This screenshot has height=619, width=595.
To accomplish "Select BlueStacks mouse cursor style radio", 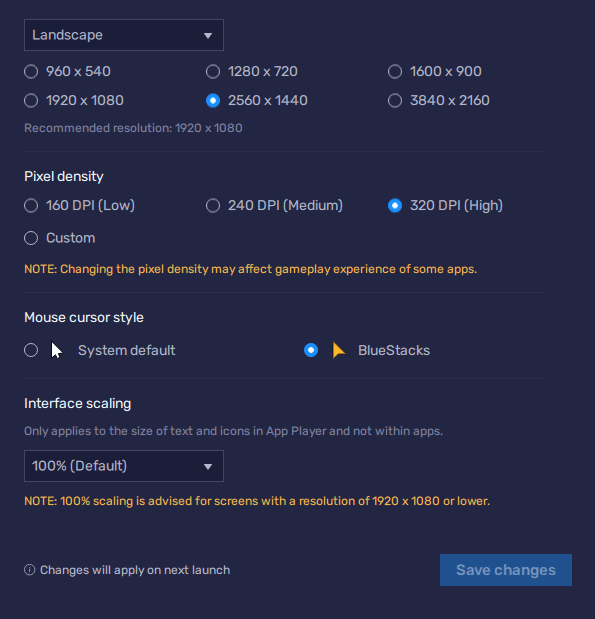I will click(x=311, y=350).
